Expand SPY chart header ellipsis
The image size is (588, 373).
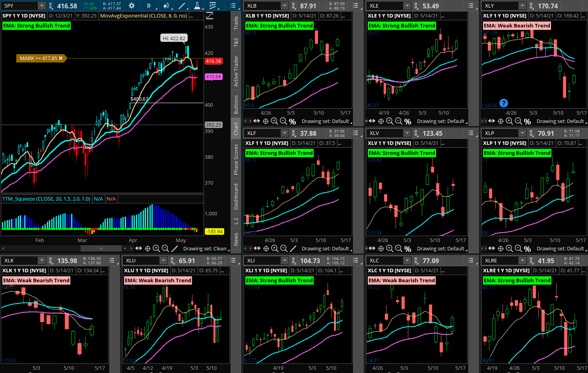(191, 16)
